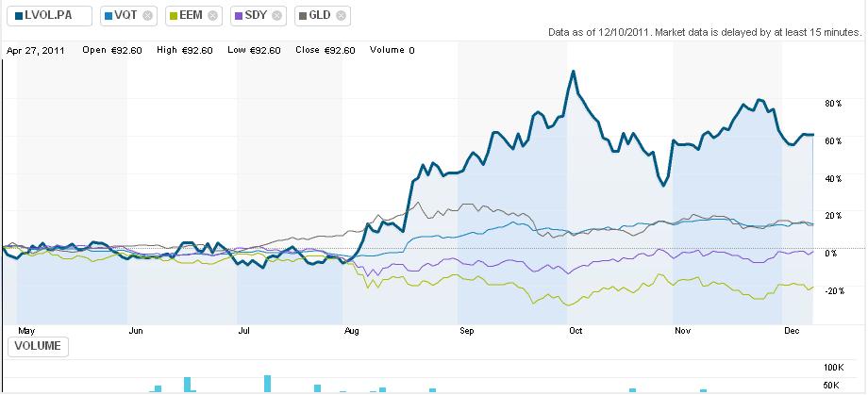The height and width of the screenshot is (395, 868).
Task: Click the EEM ticker label
Action: 191,16
